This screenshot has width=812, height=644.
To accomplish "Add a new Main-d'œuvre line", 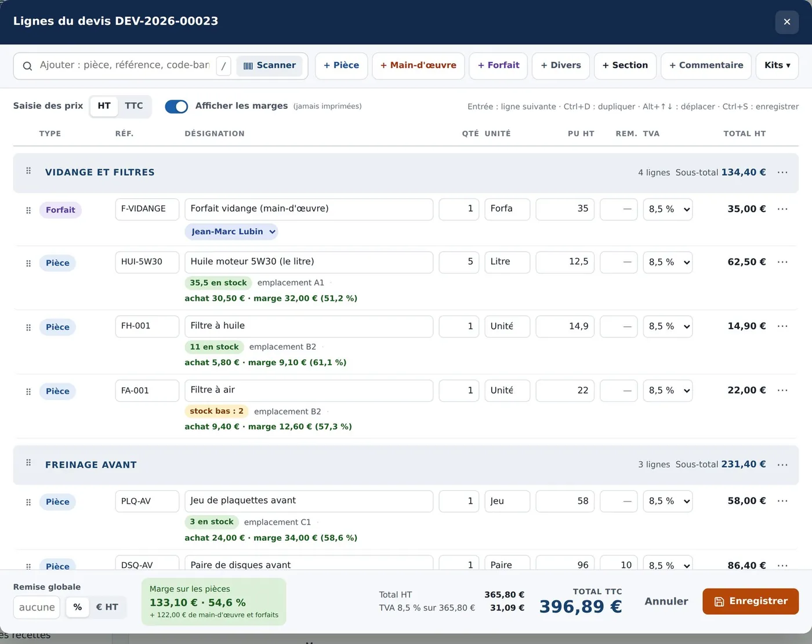I will [418, 66].
